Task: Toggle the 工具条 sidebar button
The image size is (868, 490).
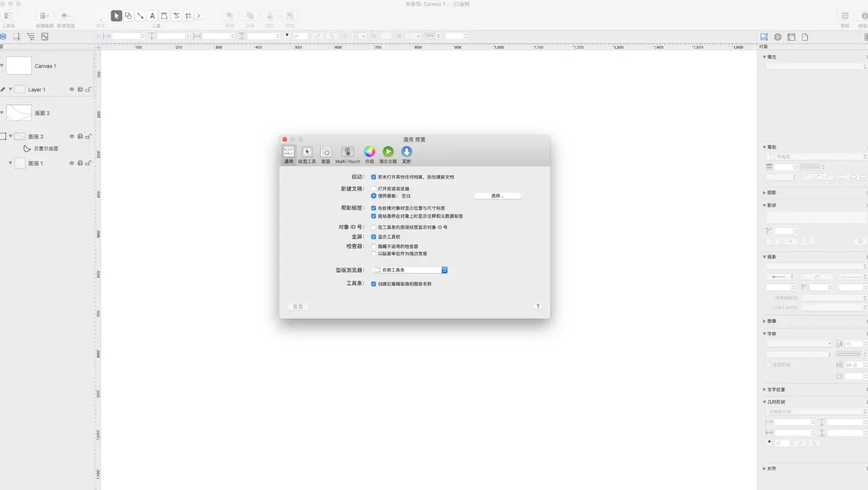Action: tap(9, 16)
